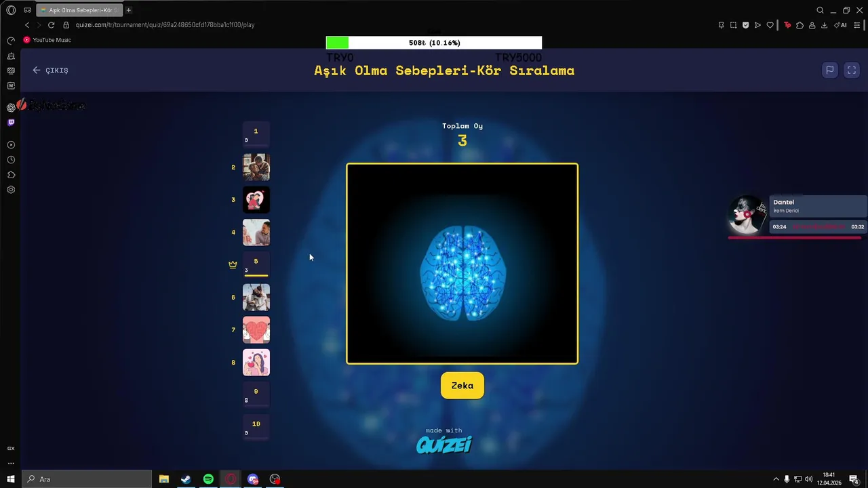This screenshot has height=488, width=868.
Task: Click the Opera menu logo icon
Action: 11,10
